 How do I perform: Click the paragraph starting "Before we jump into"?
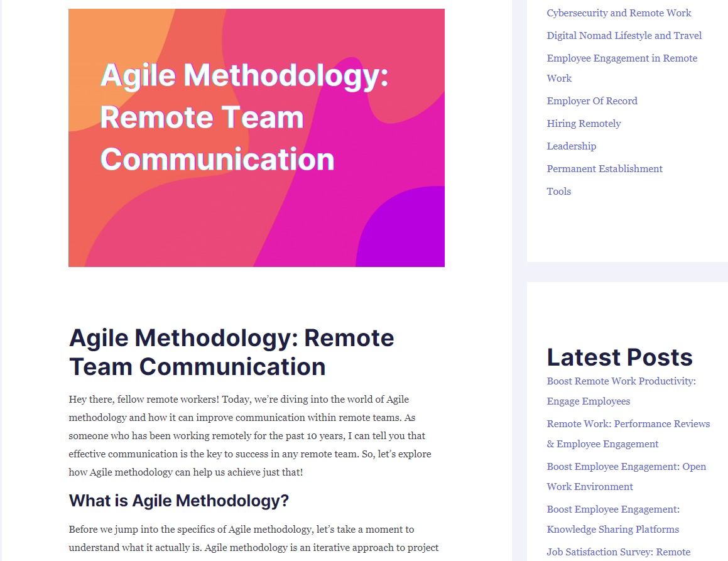[253, 538]
